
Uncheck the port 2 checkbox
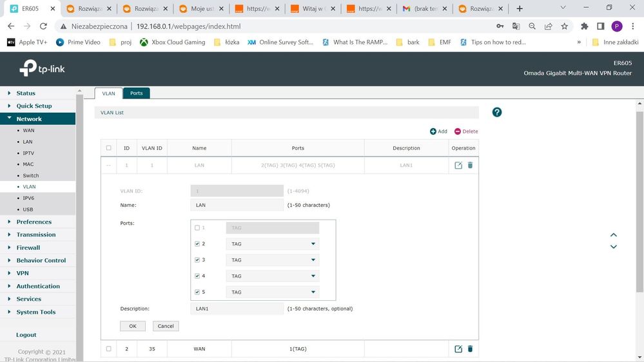197,244
